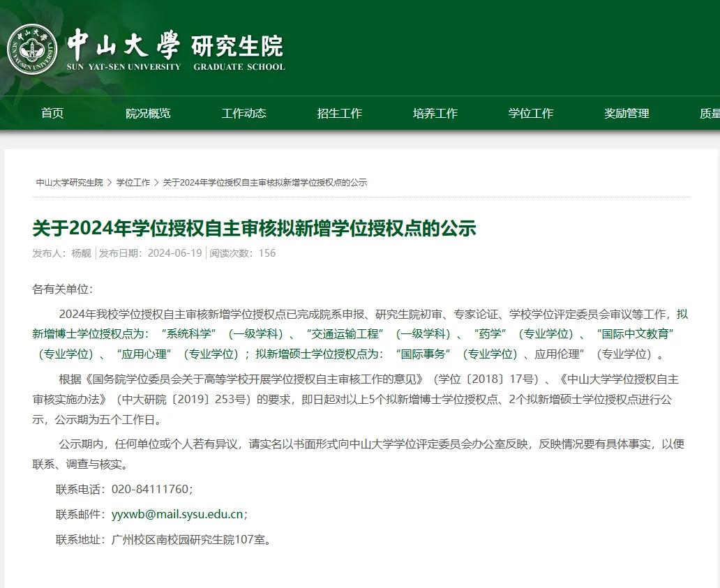This screenshot has height=588, width=720.
Task: Open the 培养工作 menu item
Action: [x=435, y=114]
